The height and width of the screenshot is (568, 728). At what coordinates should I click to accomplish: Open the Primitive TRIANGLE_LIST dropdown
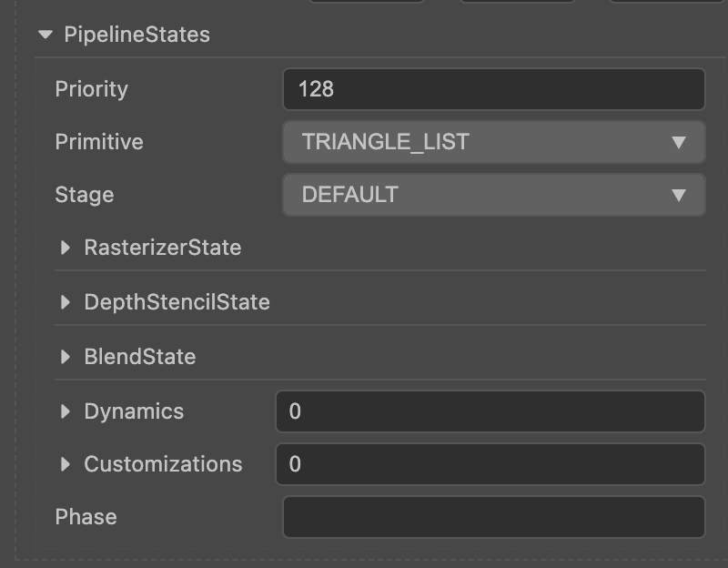click(482, 142)
